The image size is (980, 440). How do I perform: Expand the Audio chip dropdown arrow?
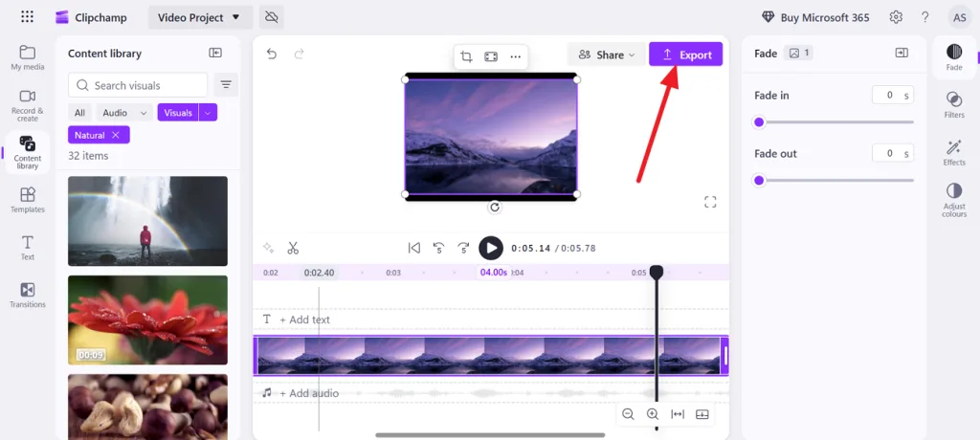[144, 113]
